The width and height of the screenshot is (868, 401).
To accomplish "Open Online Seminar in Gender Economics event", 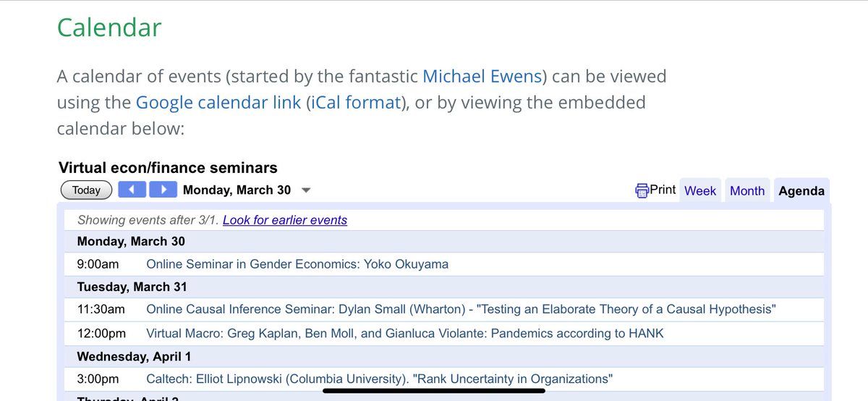I will click(297, 264).
